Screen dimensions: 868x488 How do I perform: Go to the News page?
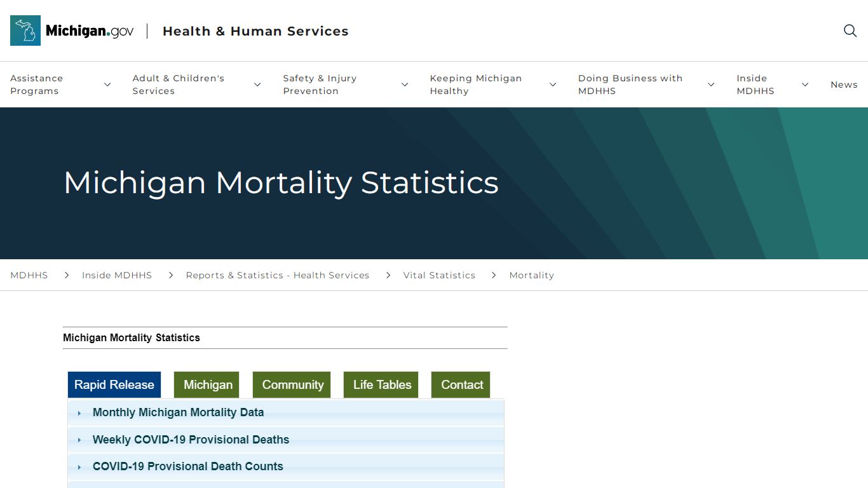(x=844, y=85)
